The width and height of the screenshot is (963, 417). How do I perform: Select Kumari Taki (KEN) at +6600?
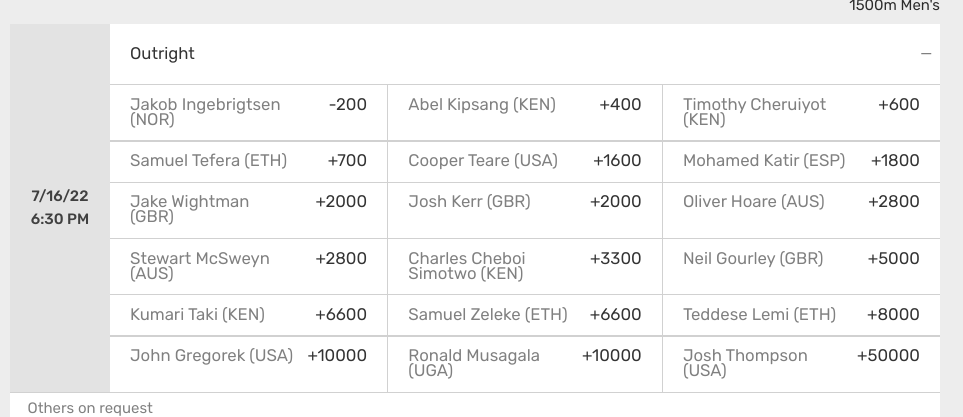click(249, 315)
